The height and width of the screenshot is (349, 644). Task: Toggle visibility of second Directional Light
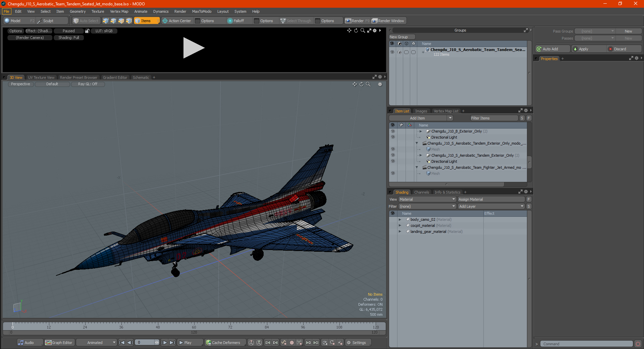pyautogui.click(x=392, y=161)
